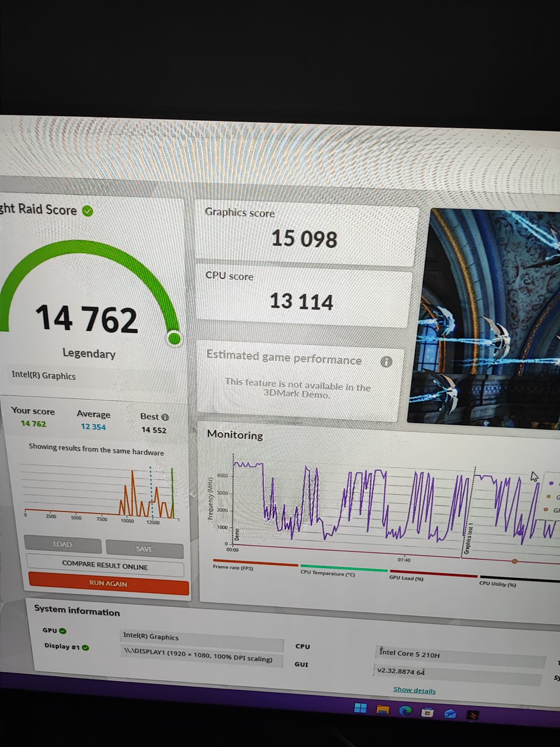560x747 pixels.
Task: Click the RUN AGAIN button
Action: (108, 584)
